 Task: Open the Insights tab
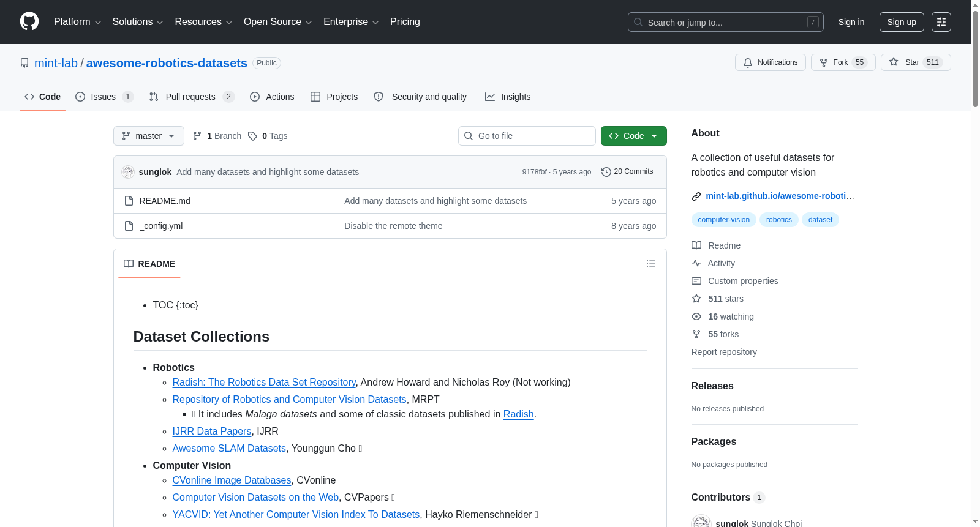pyautogui.click(x=508, y=97)
